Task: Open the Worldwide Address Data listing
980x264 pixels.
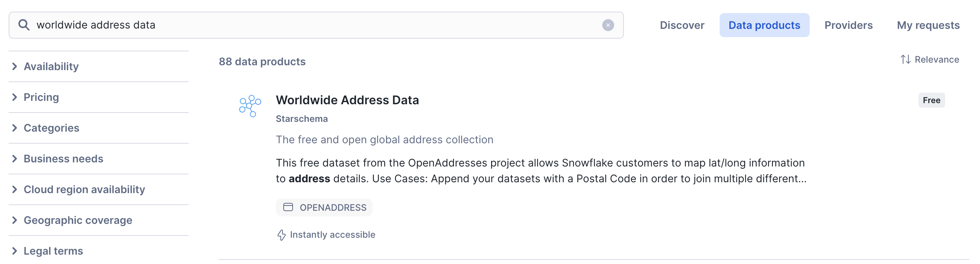Action: (347, 100)
